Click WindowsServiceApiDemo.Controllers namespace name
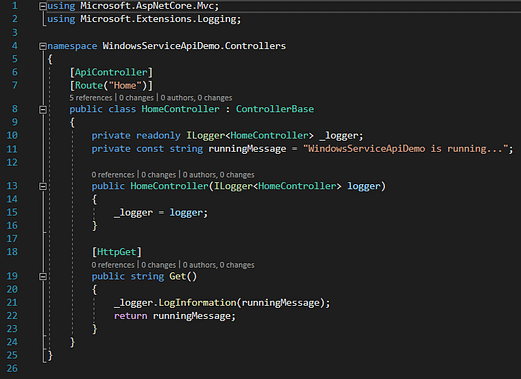521x379 pixels. tap(194, 46)
